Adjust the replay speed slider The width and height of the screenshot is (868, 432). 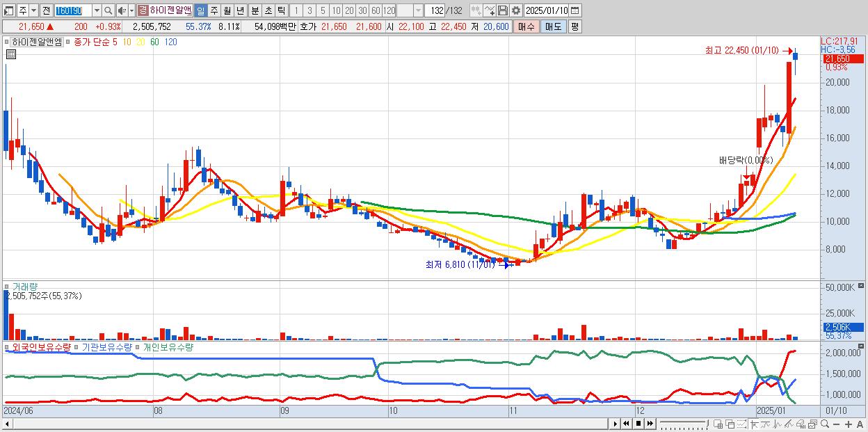(684, 424)
